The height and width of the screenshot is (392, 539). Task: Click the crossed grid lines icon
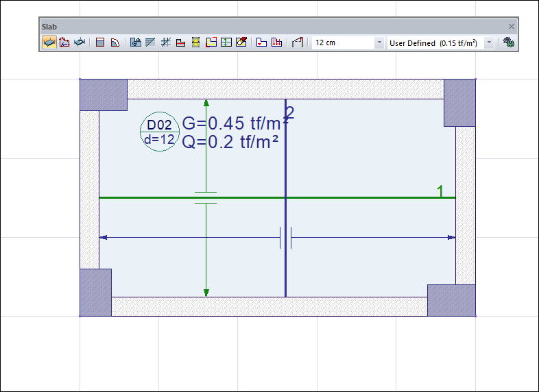point(165,42)
